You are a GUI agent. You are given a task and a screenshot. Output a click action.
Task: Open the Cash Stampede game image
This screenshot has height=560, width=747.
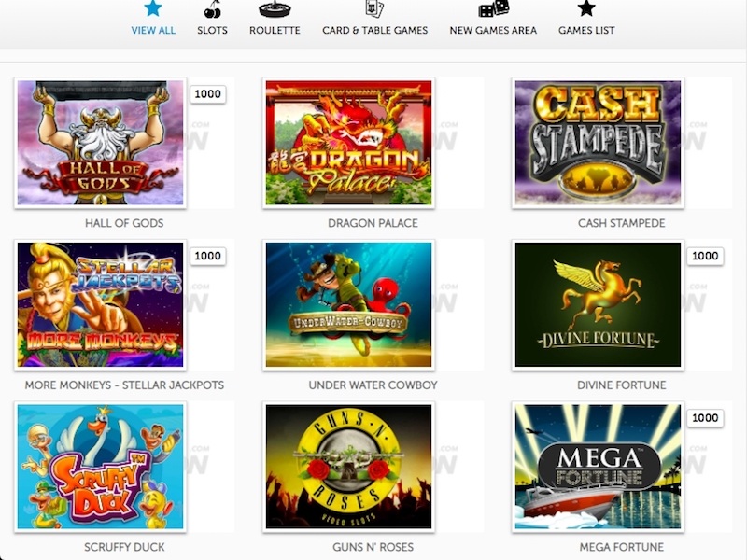click(598, 143)
